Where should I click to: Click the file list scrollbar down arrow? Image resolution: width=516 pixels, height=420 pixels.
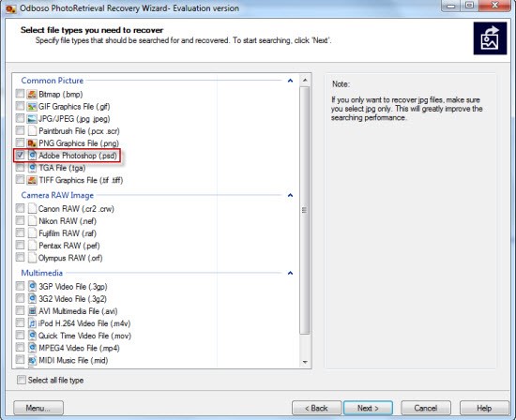tap(305, 362)
